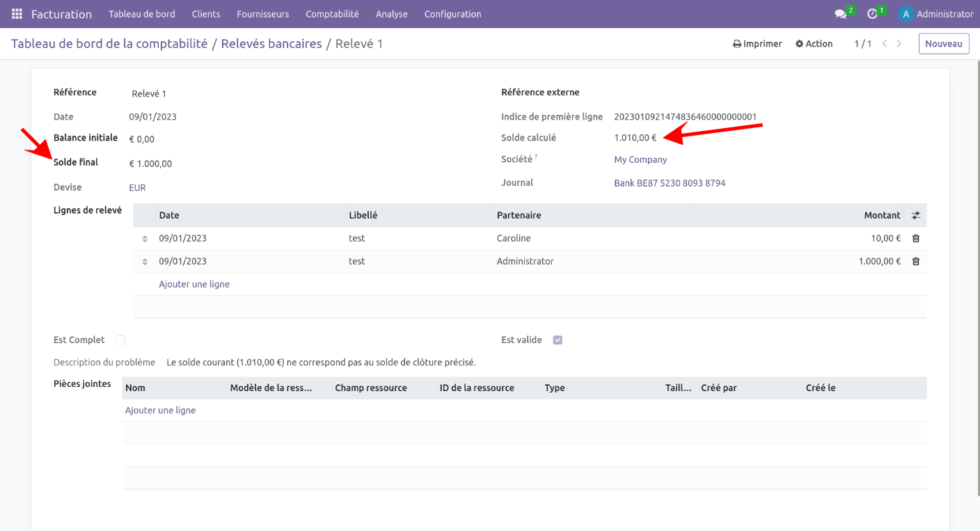Open the My Company link

(x=640, y=160)
